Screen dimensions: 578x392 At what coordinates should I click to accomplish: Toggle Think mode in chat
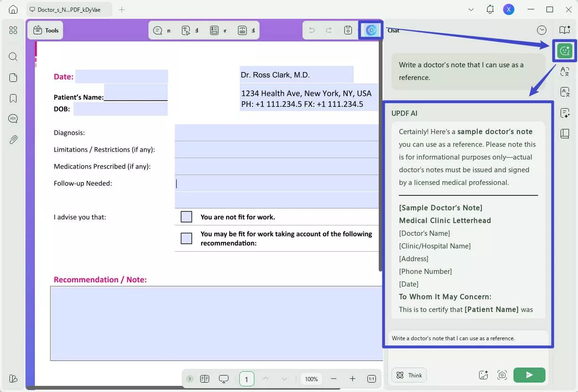[409, 375]
